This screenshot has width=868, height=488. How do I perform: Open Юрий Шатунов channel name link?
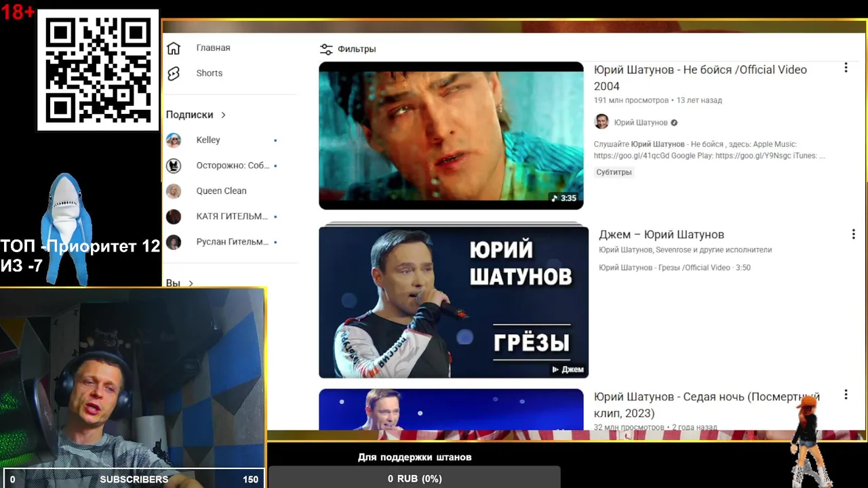(x=641, y=123)
